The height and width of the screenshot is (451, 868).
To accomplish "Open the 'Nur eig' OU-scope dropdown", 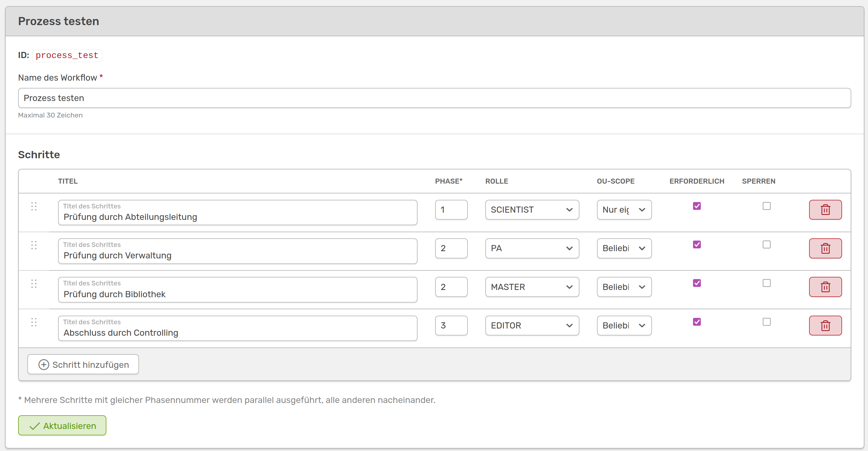I will (x=624, y=210).
